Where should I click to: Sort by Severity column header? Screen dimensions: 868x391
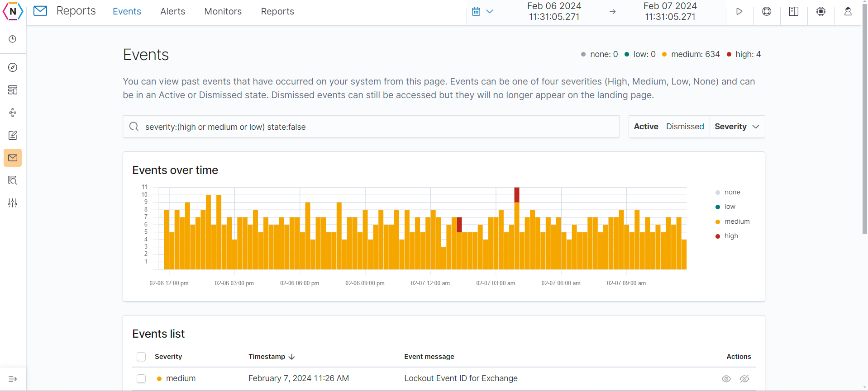coord(168,357)
